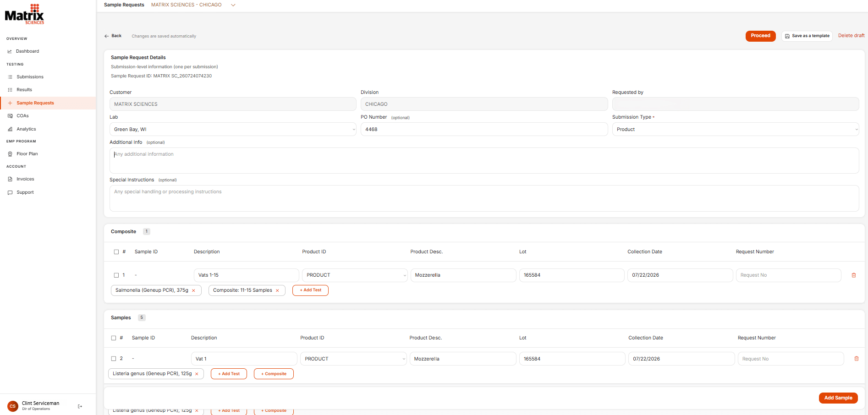The height and width of the screenshot is (415, 868).
Task: Click the PO Number field with 4468
Action: click(x=484, y=129)
